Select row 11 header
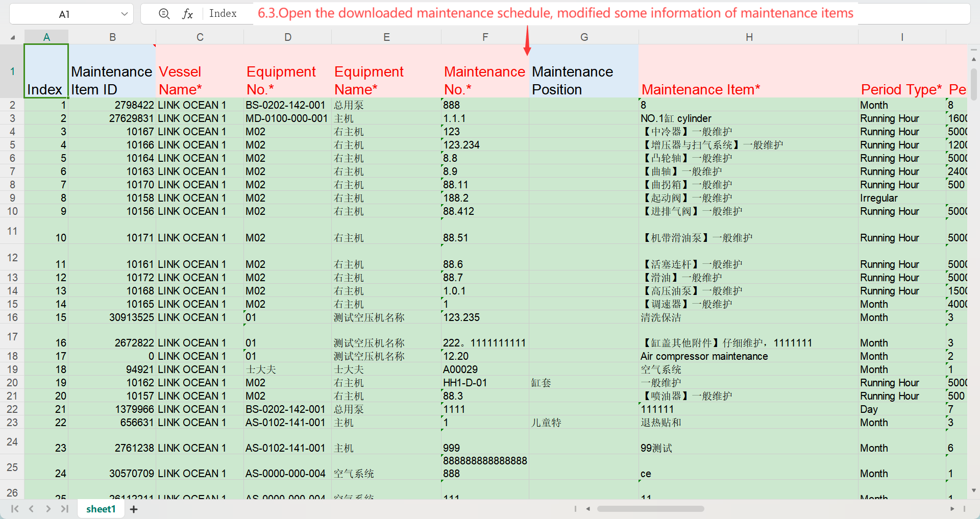The height and width of the screenshot is (519, 980). pyautogui.click(x=12, y=231)
